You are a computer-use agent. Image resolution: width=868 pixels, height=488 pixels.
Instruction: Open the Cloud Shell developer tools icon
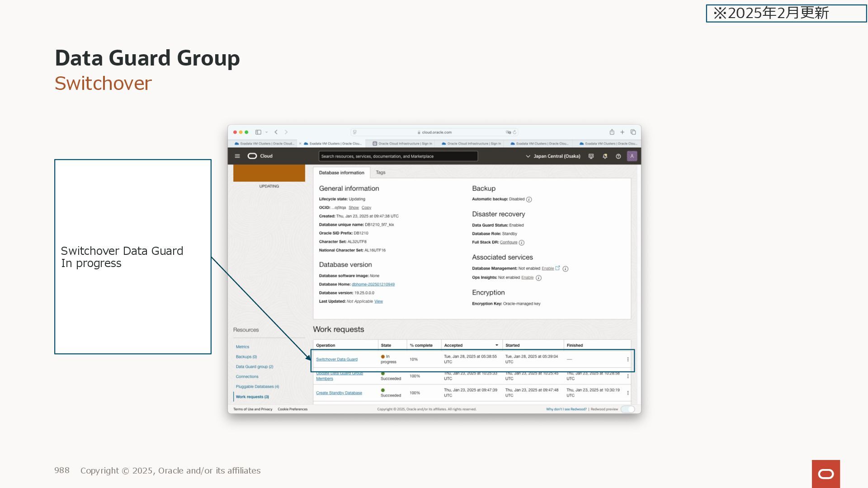tap(591, 156)
